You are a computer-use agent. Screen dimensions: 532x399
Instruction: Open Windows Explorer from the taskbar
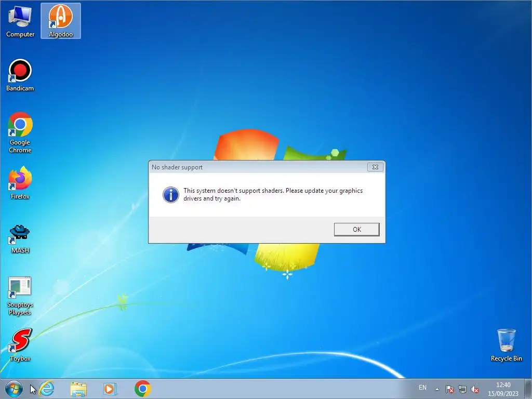point(78,389)
